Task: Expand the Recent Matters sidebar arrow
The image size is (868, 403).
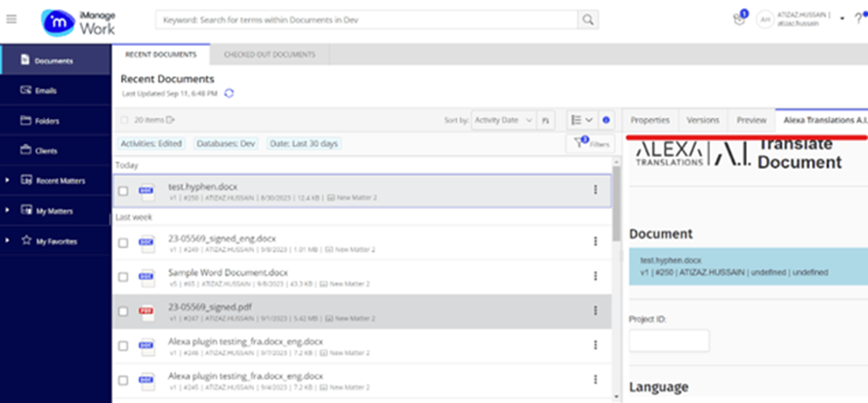Action: click(x=7, y=181)
